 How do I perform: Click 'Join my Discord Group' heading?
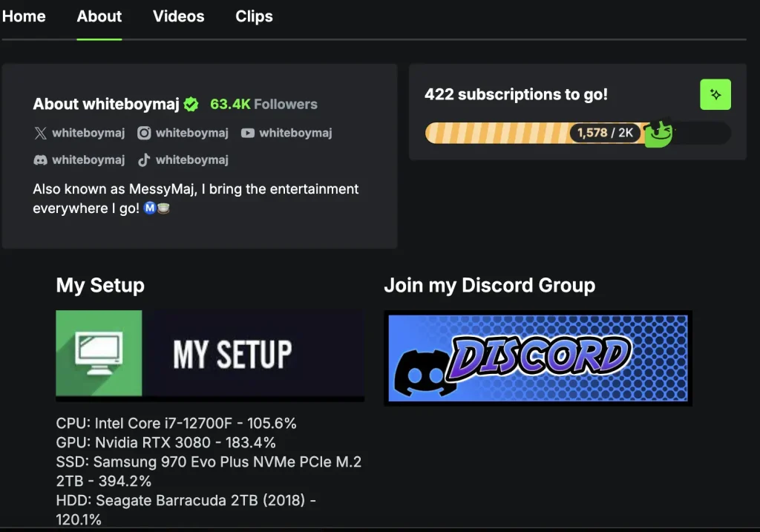click(x=490, y=286)
